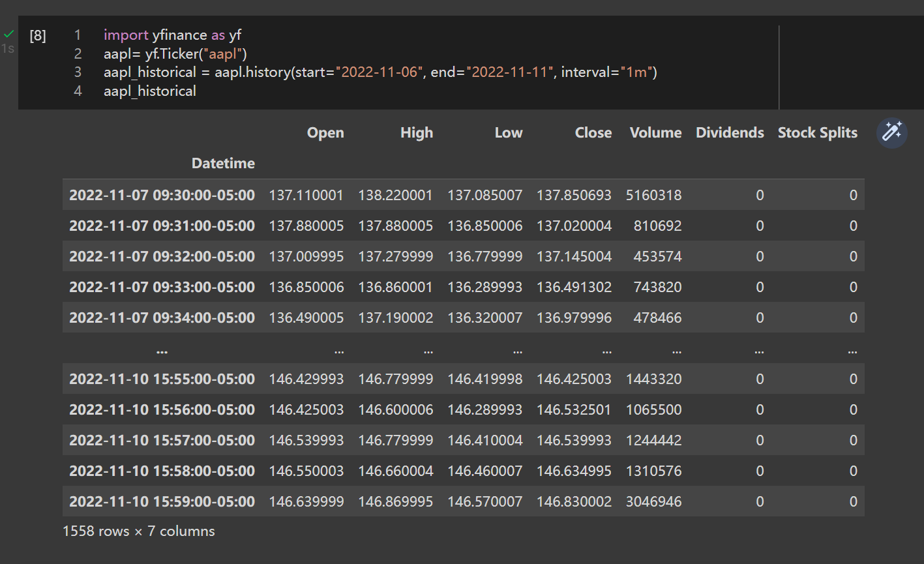924x564 pixels.
Task: Click the Dividends column header
Action: [x=730, y=133]
